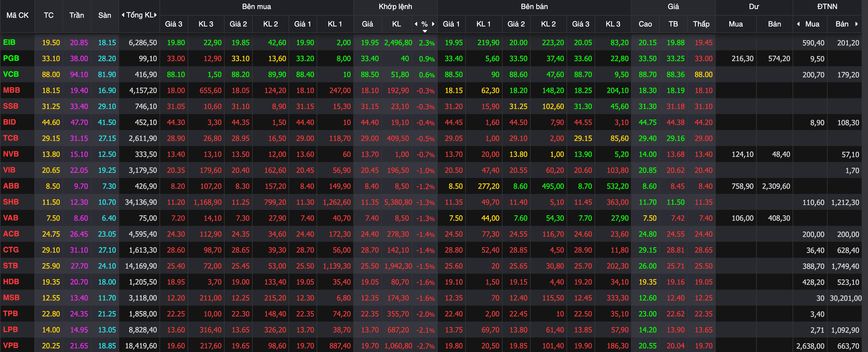
Task: Sort by the Trần column header
Action: click(x=77, y=15)
